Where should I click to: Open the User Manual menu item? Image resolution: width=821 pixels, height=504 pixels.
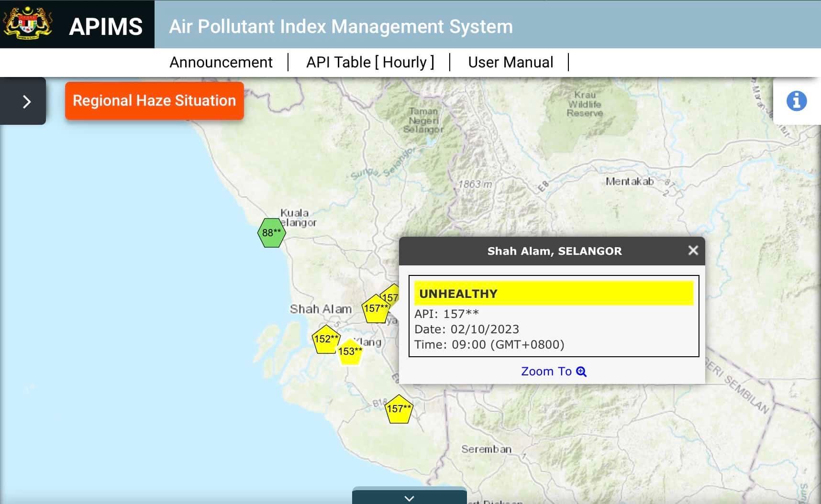click(x=510, y=62)
